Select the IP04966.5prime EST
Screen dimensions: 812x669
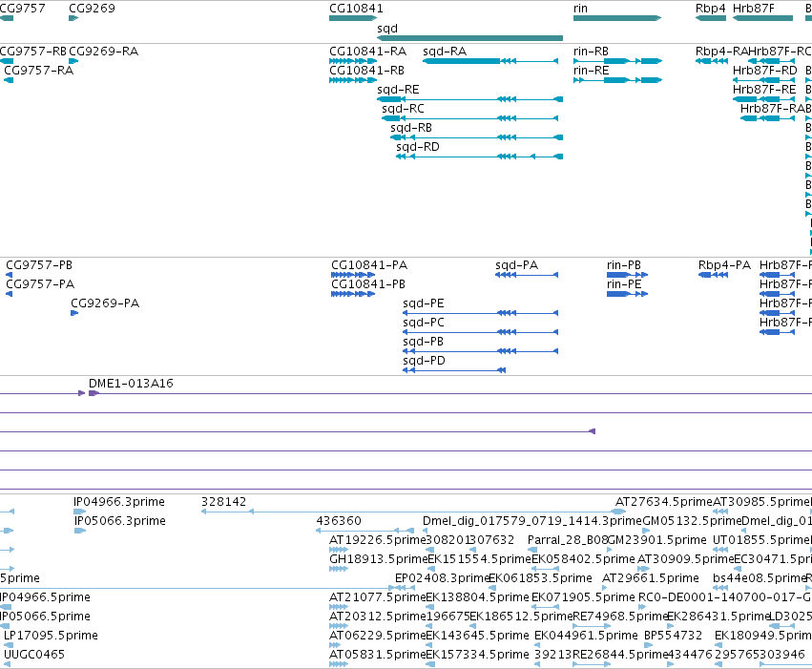point(5,607)
